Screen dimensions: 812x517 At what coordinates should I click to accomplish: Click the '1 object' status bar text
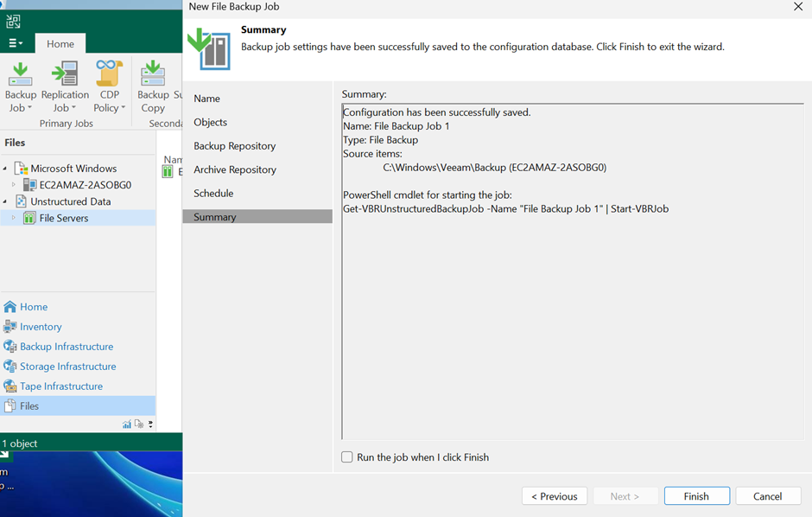click(x=20, y=444)
